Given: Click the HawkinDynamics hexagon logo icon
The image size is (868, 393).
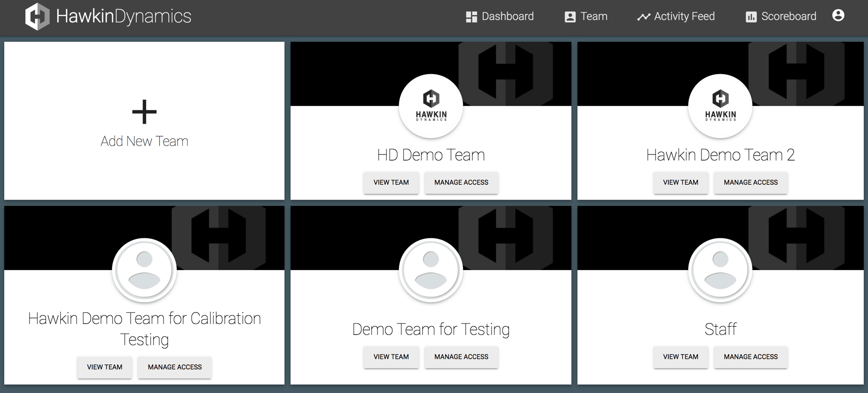Looking at the screenshot, I should [37, 17].
